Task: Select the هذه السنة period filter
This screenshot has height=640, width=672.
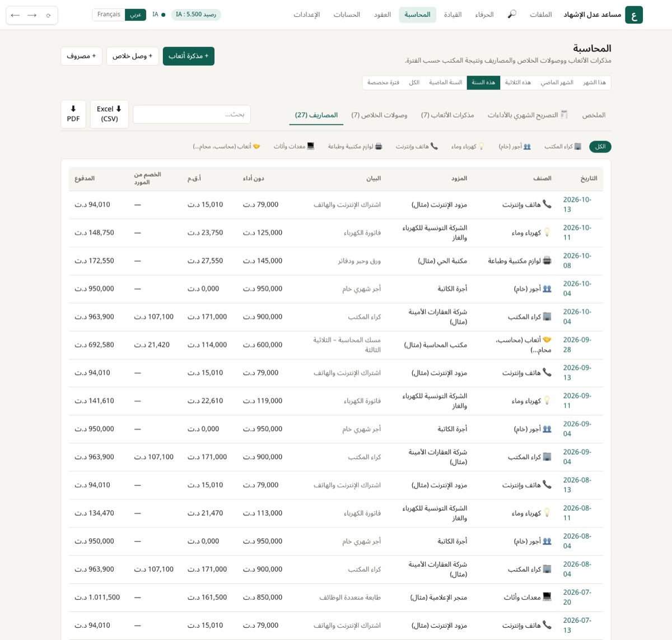Action: (483, 82)
